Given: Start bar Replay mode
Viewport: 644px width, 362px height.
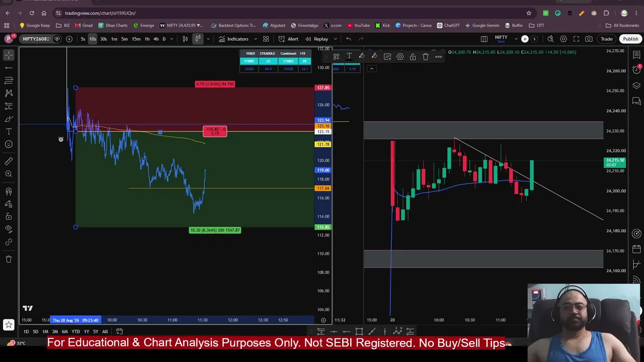Looking at the screenshot, I should click(x=316, y=39).
